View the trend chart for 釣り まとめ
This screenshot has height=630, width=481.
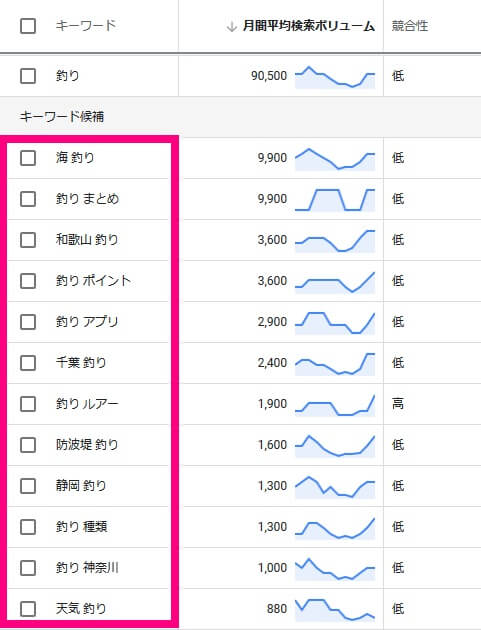coord(335,200)
